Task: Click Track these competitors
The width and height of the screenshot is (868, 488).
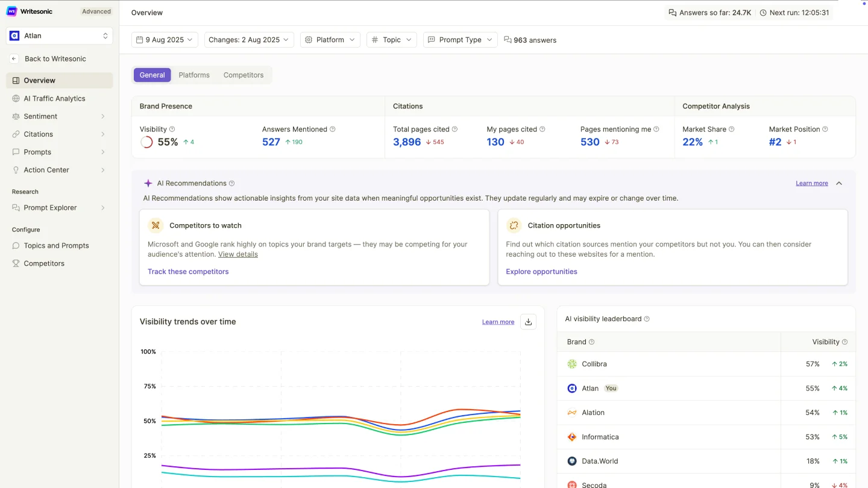Action: [x=188, y=272]
